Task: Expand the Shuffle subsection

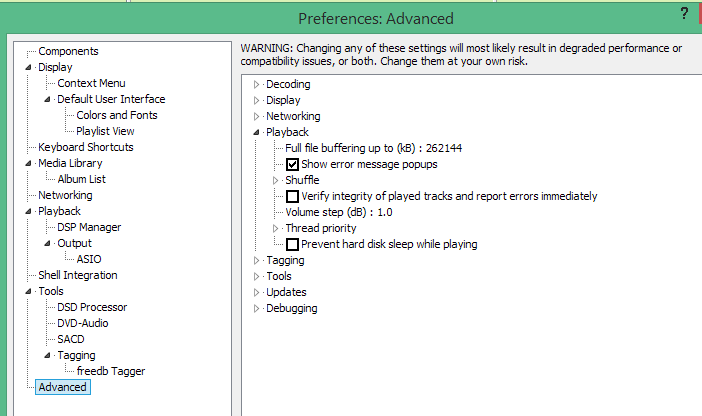Action: [277, 180]
